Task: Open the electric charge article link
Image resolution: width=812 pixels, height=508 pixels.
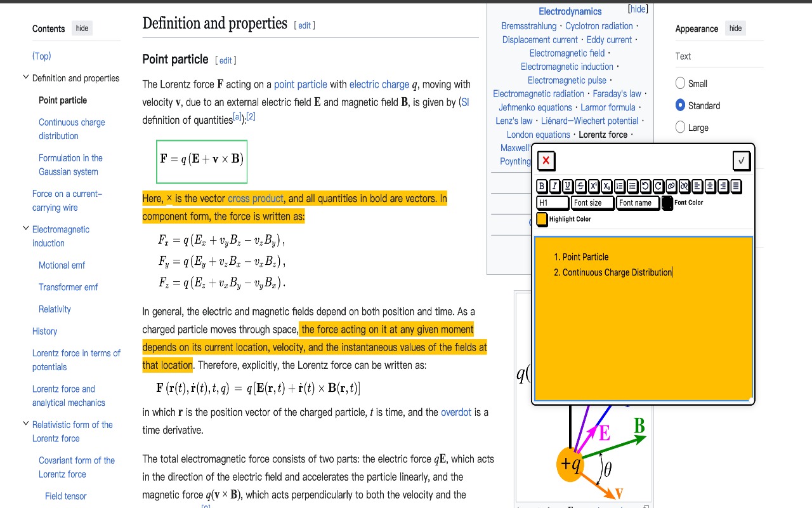Action: 379,84
